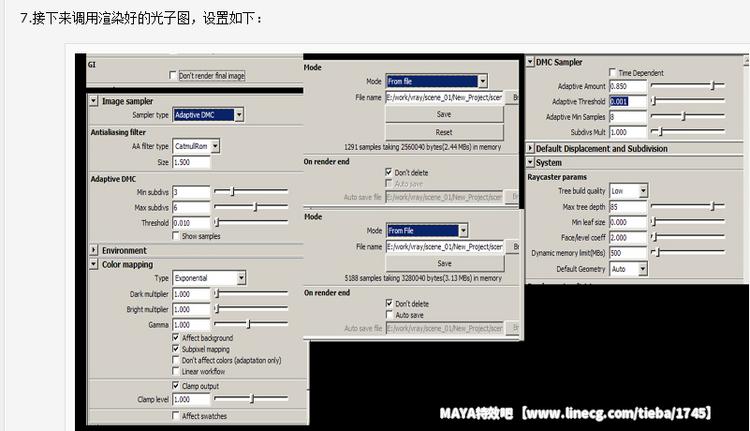The height and width of the screenshot is (431, 750).
Task: Check the Time Dependent checkbox
Action: (612, 72)
